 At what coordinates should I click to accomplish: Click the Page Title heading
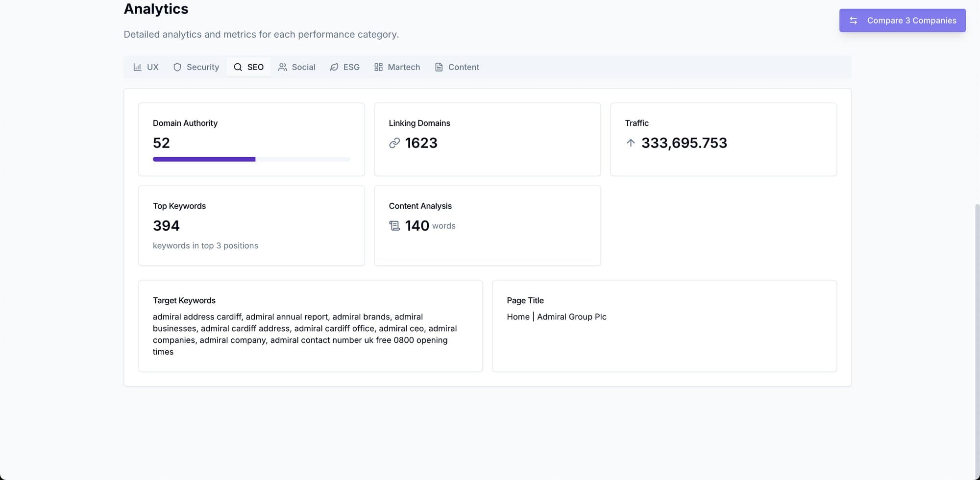525,301
